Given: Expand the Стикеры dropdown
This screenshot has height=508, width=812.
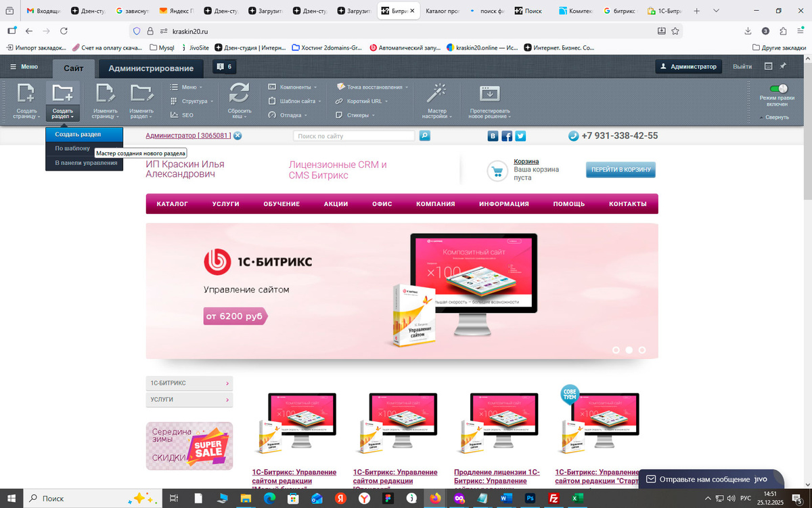Looking at the screenshot, I should [x=355, y=115].
